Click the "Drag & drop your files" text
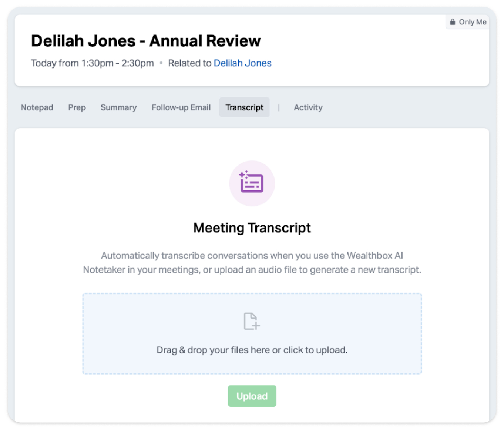 (252, 350)
